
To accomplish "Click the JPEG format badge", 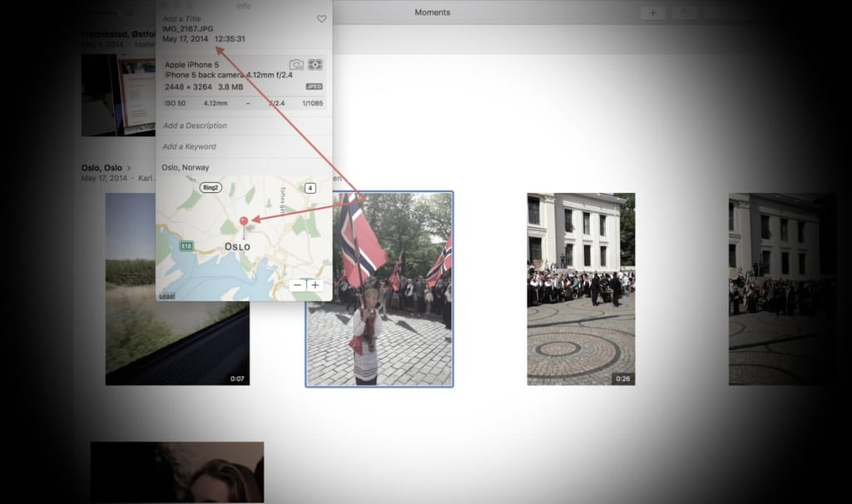I will pos(314,86).
